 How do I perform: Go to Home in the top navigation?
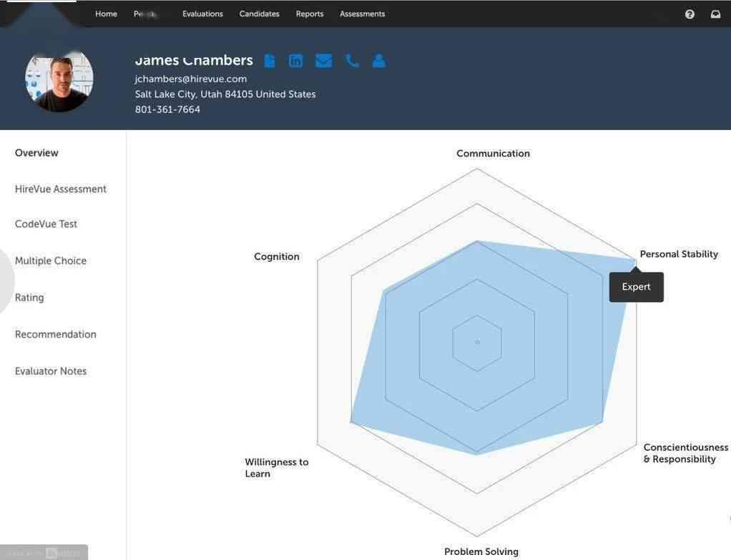click(107, 14)
